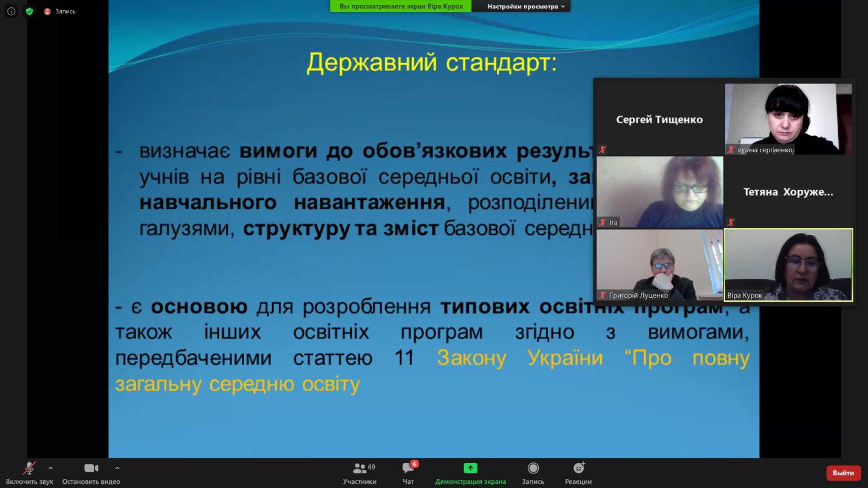Click the red Выйти leave button
This screenshot has width=868, height=488.
(x=843, y=473)
